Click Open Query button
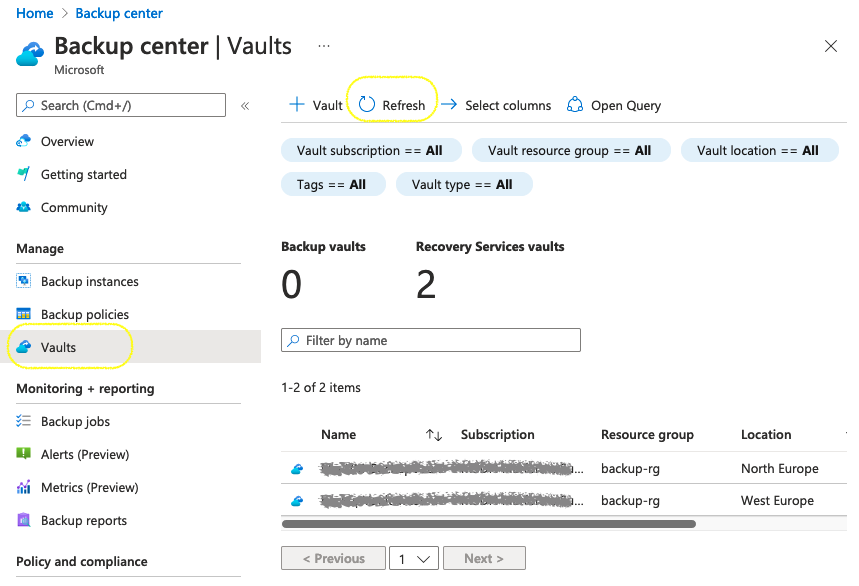859x586 pixels. tap(614, 105)
